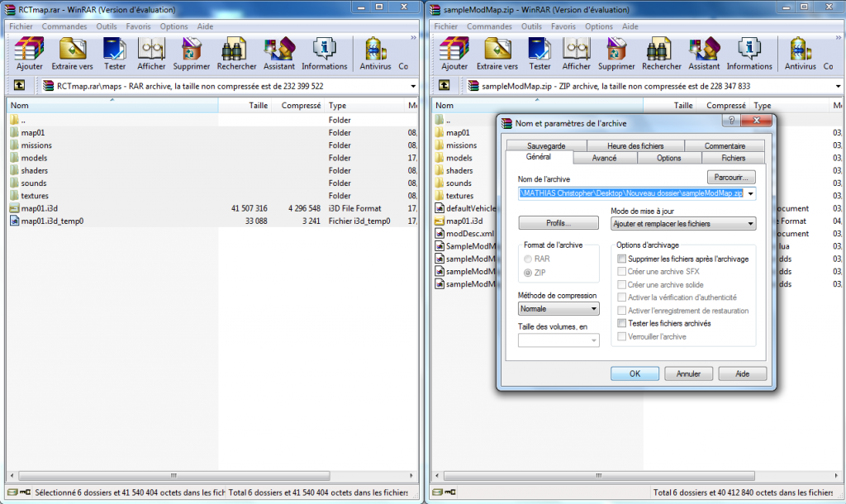Screen dimensions: 846x504
Task: Open Assistant wizard in RCTmap.rar window
Action: 279,54
